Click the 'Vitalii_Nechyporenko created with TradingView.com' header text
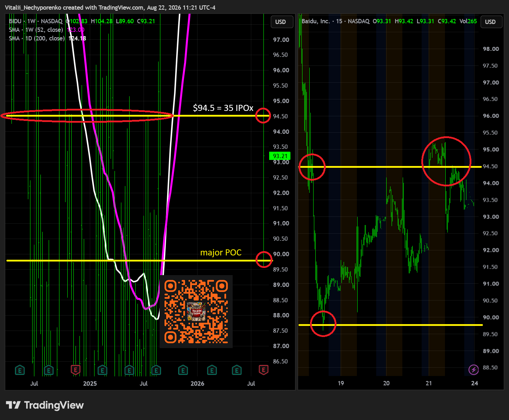The width and height of the screenshot is (509, 420). click(74, 8)
